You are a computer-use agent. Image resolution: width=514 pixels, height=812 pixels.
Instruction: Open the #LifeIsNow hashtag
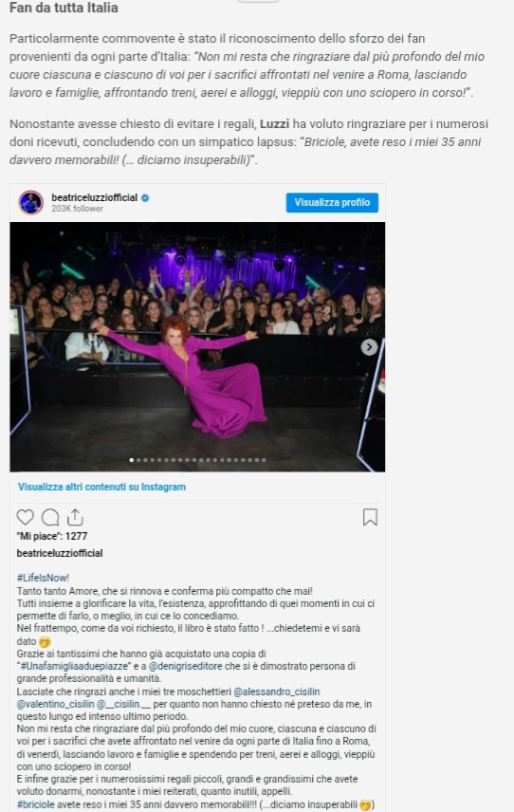coord(43,578)
